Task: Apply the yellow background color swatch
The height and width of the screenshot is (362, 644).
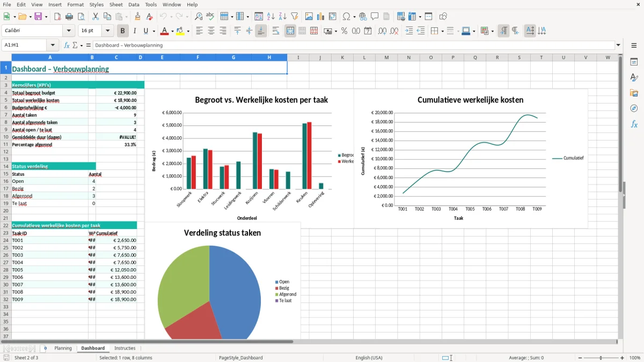Action: [x=180, y=31]
